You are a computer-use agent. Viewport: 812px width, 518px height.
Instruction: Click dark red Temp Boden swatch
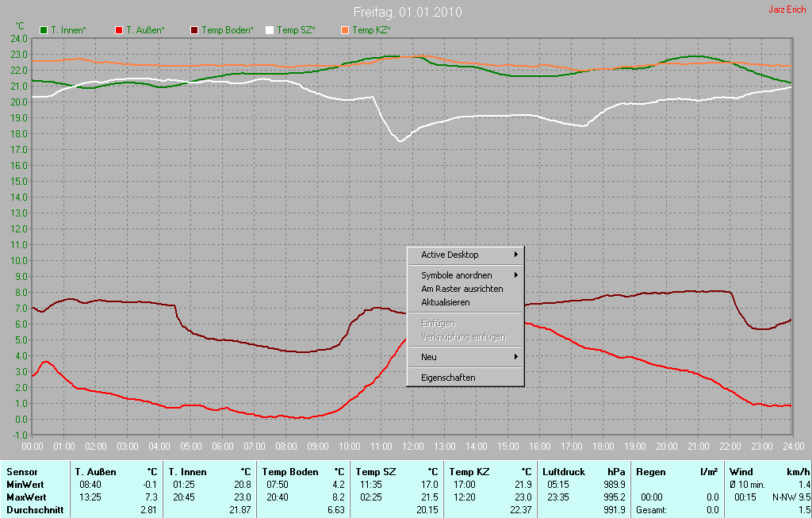coord(194,30)
